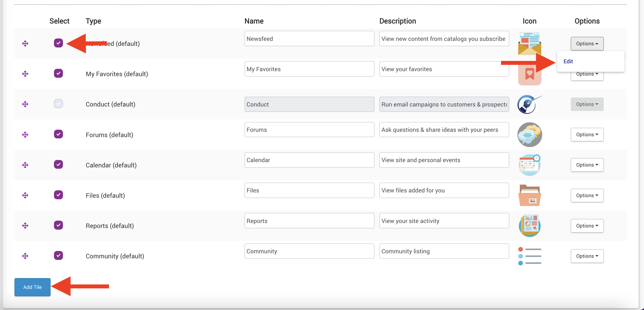
Task: Click the move handle in the Newsfeed row
Action: 25,43
